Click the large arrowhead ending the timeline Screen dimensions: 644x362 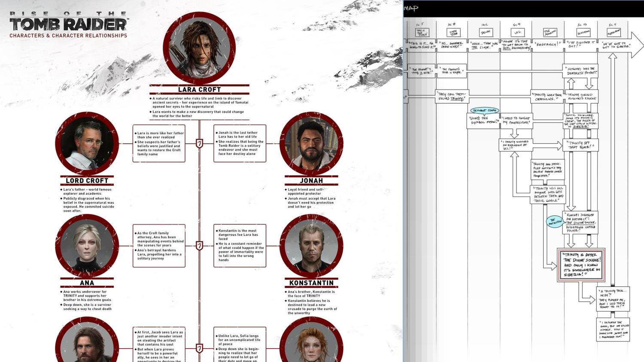637,45
